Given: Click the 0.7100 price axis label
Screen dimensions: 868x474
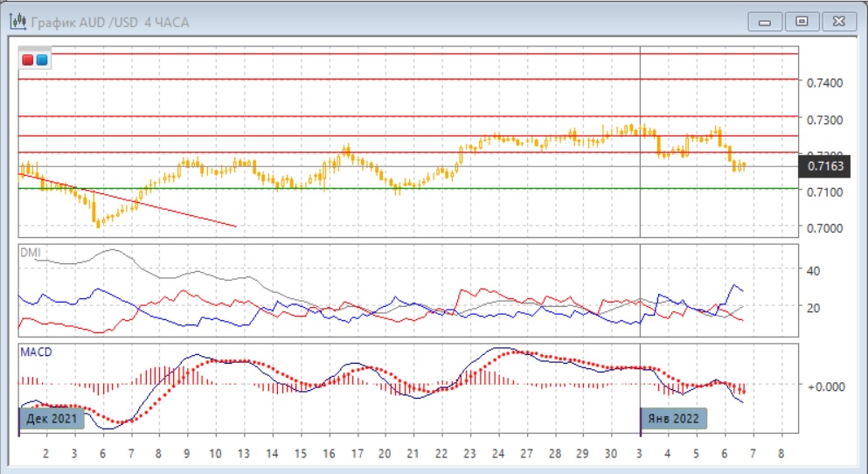Looking at the screenshot, I should point(825,192).
